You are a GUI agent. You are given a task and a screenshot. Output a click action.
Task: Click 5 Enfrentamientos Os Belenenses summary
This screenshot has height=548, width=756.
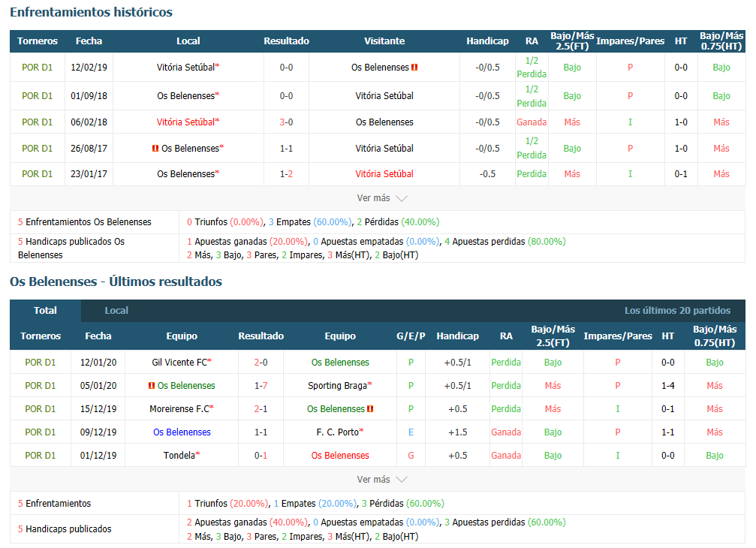[84, 222]
